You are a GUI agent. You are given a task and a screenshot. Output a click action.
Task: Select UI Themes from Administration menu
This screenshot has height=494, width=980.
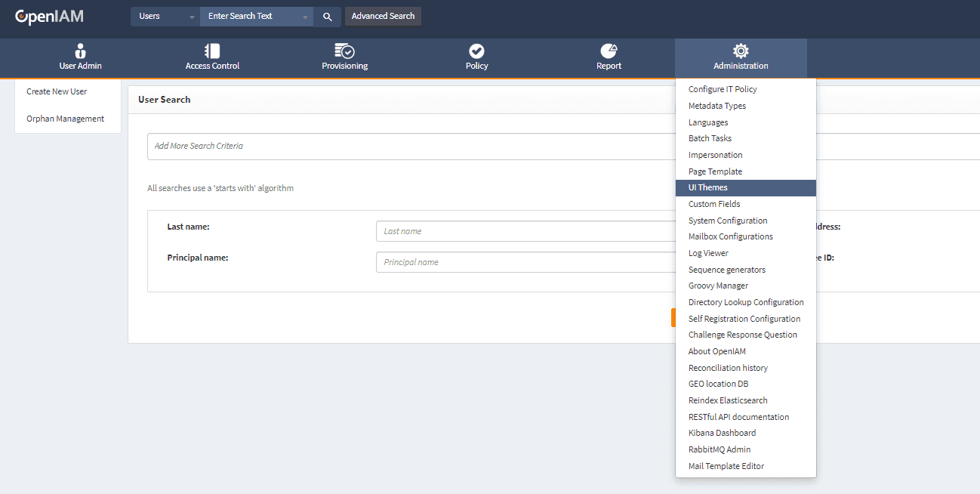708,187
